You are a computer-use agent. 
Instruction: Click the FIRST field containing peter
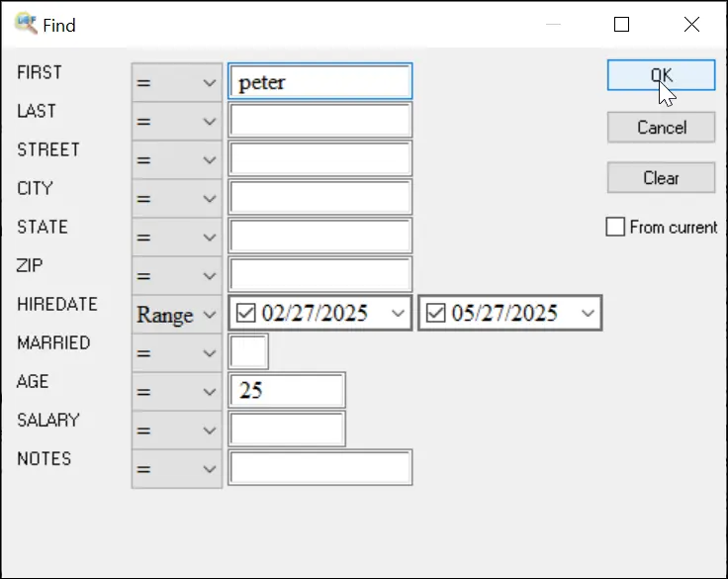point(319,81)
